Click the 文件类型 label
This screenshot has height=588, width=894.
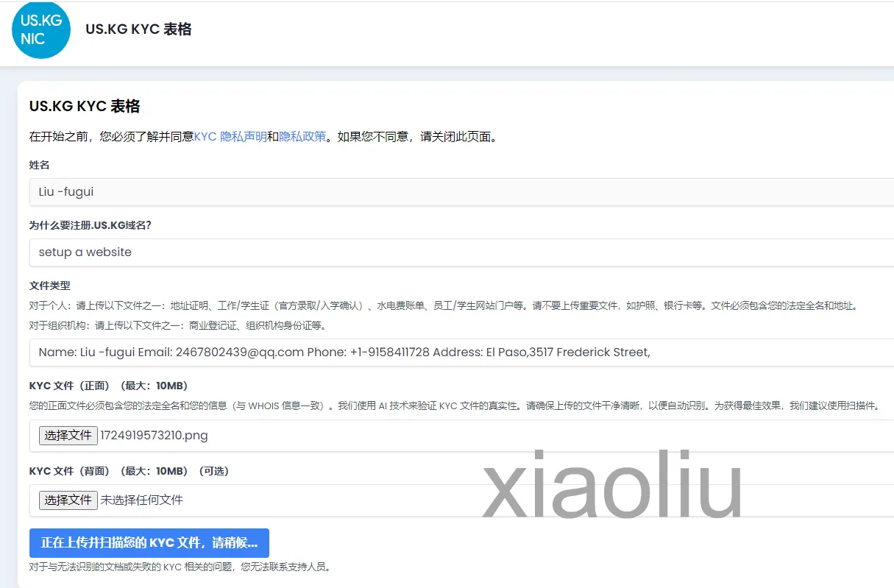coord(50,286)
